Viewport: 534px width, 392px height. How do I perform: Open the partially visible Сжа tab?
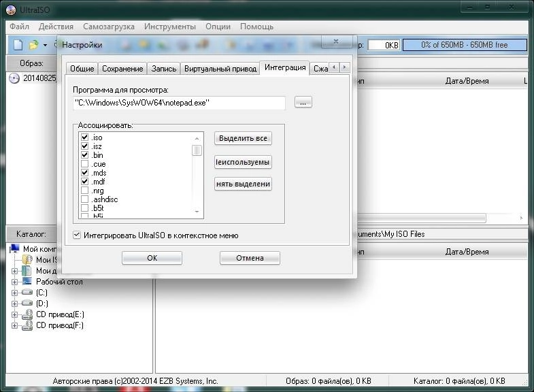(x=320, y=69)
